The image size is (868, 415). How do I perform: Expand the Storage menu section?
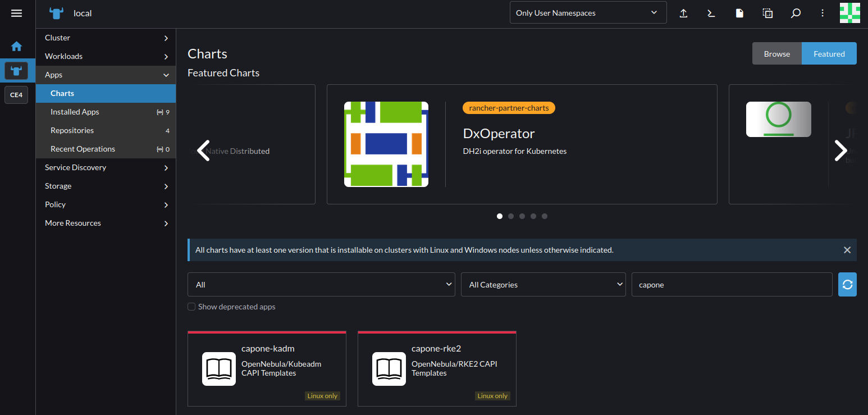coord(106,186)
